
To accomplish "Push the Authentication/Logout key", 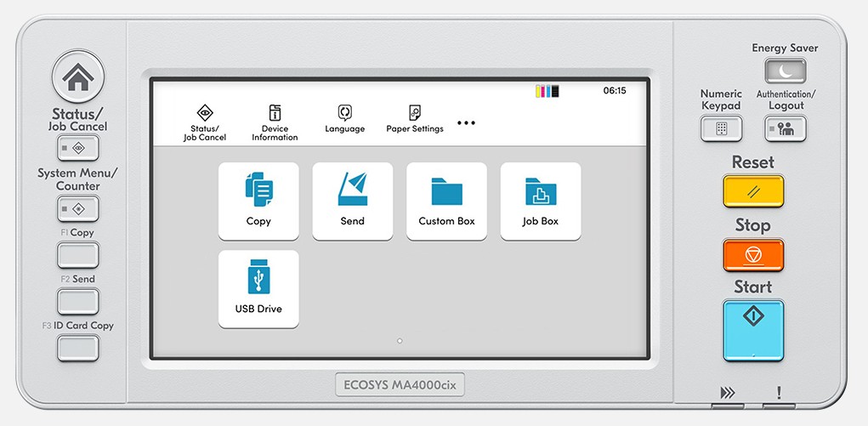I will [x=785, y=128].
